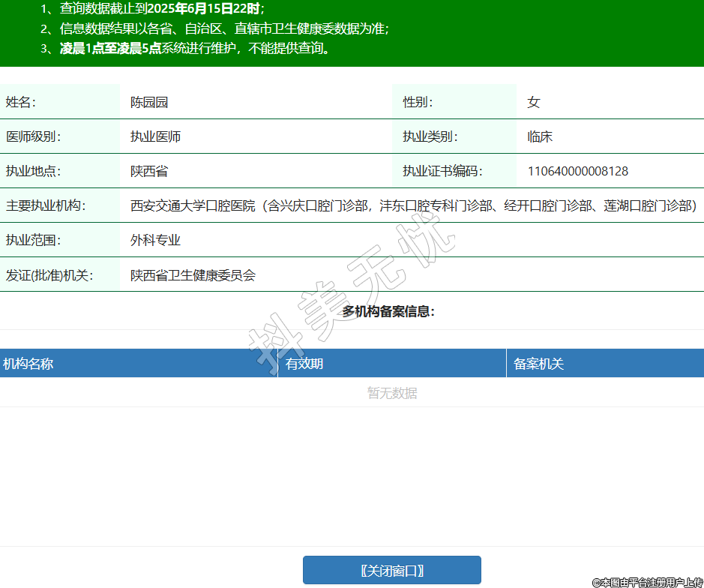Viewport: 704px width, 588px height.
Task: Click the 多机构备案信息 section heading
Action: 388,311
